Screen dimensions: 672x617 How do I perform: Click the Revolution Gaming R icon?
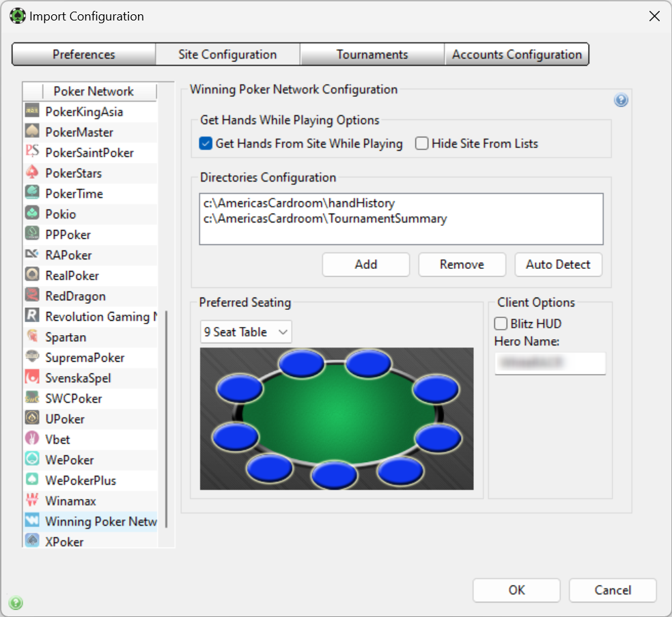tap(32, 315)
